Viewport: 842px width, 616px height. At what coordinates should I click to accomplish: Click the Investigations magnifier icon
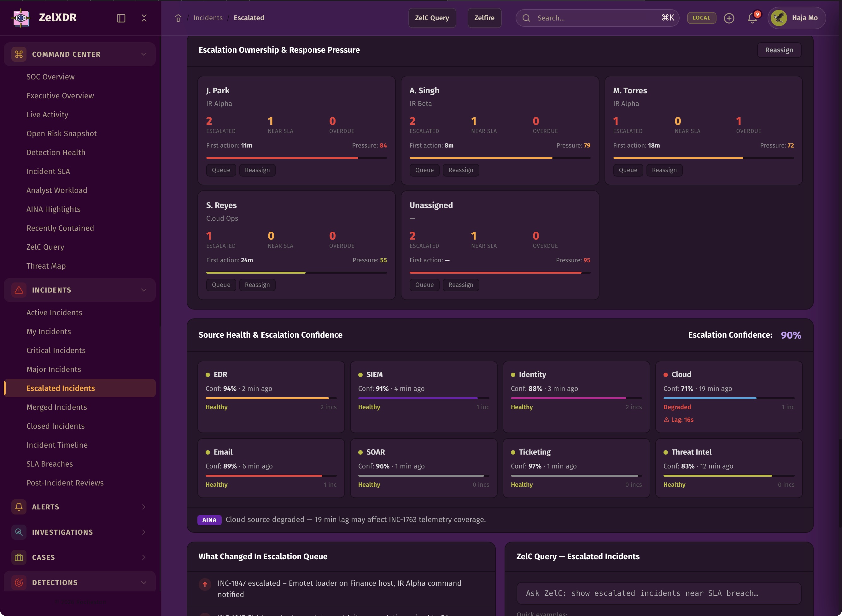click(19, 532)
